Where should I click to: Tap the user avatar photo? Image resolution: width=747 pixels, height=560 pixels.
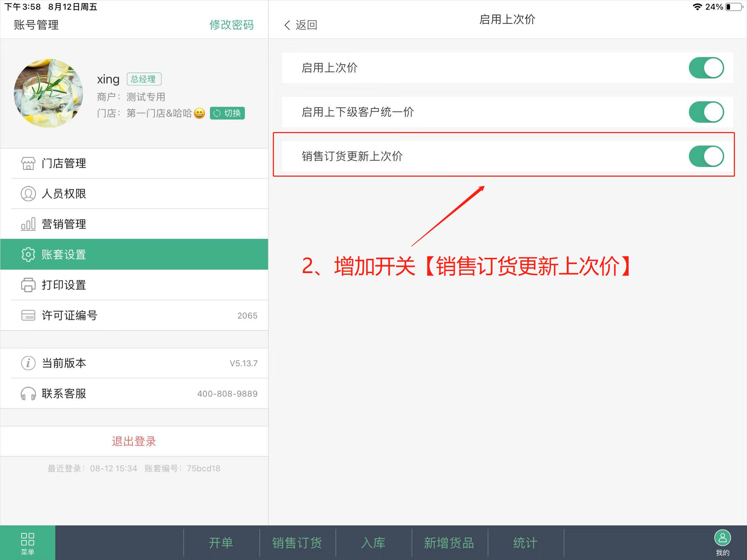pos(48,93)
